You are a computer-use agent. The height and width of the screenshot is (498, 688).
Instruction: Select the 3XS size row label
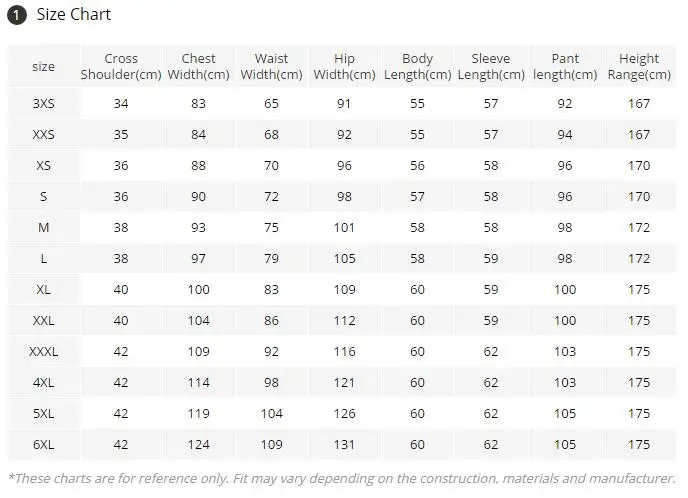pos(44,104)
